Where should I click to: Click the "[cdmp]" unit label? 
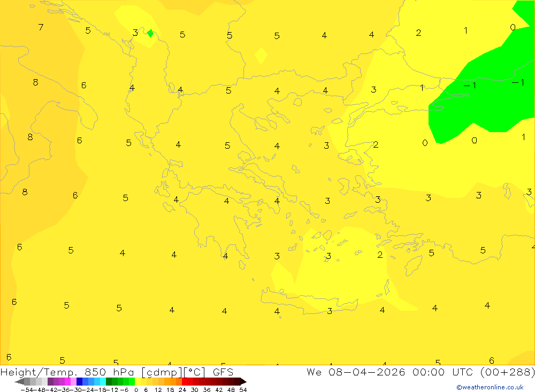pos(162,372)
